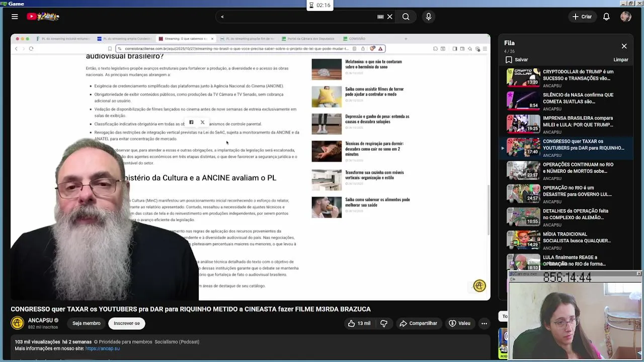Dislike the video with thumbs down

[x=384, y=323]
